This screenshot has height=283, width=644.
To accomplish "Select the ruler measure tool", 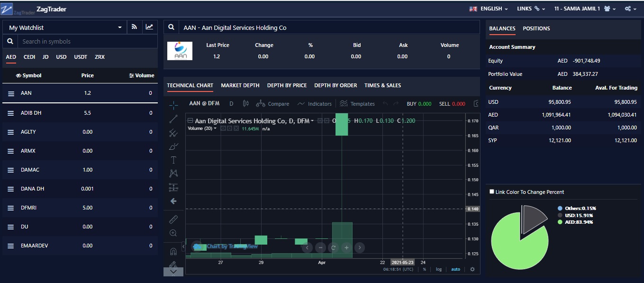I will coord(173,219).
